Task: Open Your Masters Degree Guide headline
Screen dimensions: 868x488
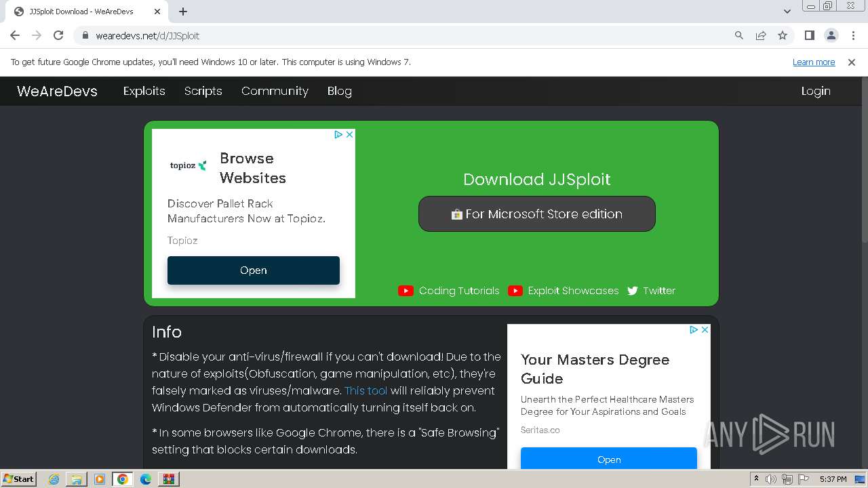Action: coord(595,369)
